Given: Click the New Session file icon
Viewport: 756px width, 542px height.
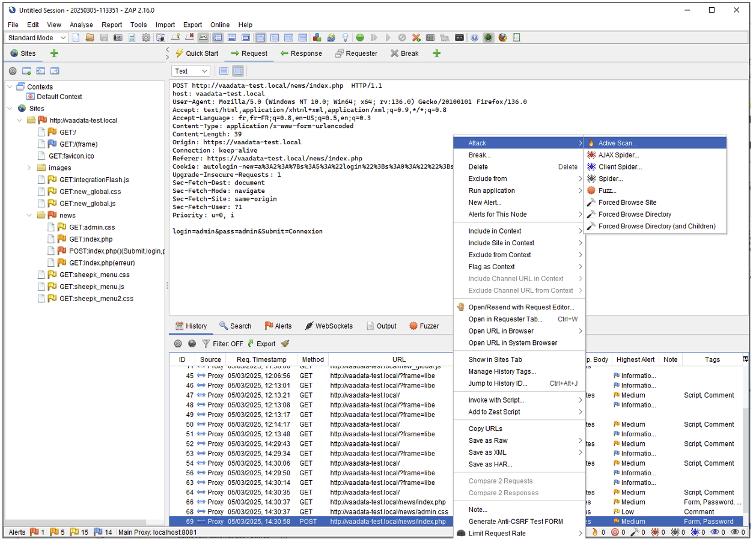Looking at the screenshot, I should [75, 37].
